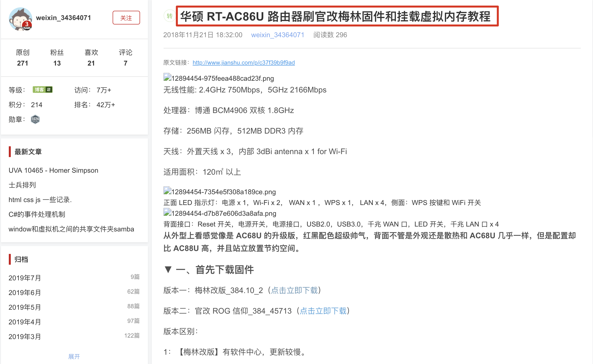The image size is (593, 364).
Task: Open 2019年3月 archive with 122篇
Action: click(25, 337)
